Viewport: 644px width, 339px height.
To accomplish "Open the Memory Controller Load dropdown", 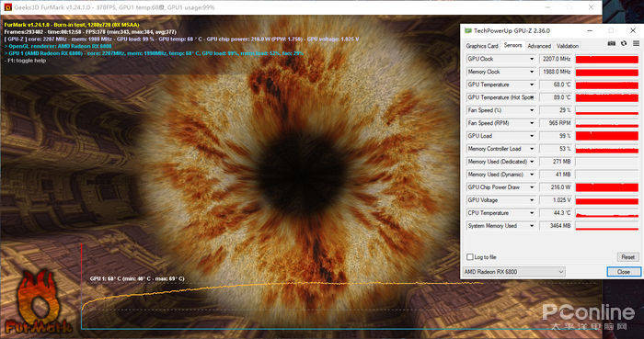I will pyautogui.click(x=532, y=149).
